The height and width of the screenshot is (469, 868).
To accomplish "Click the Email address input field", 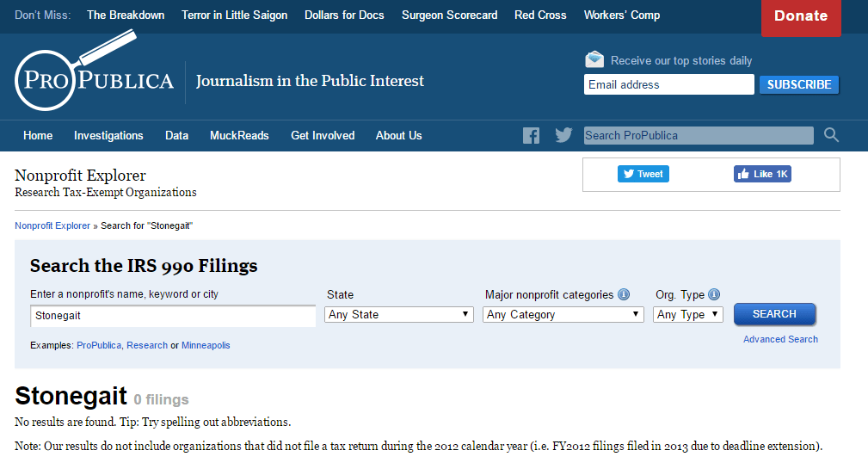I will coord(668,84).
